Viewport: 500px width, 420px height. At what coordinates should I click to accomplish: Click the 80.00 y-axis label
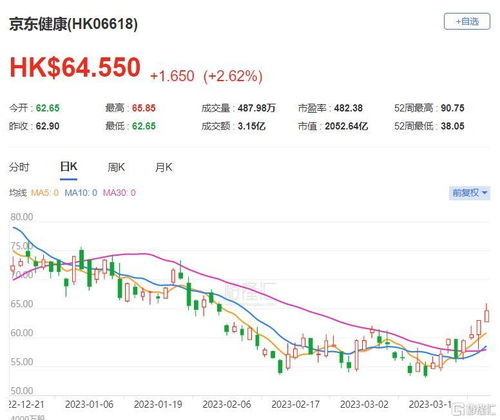click(22, 217)
